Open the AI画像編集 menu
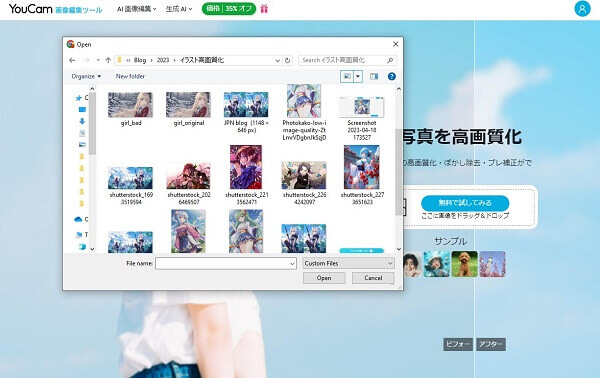Image resolution: width=600 pixels, height=378 pixels. [137, 9]
